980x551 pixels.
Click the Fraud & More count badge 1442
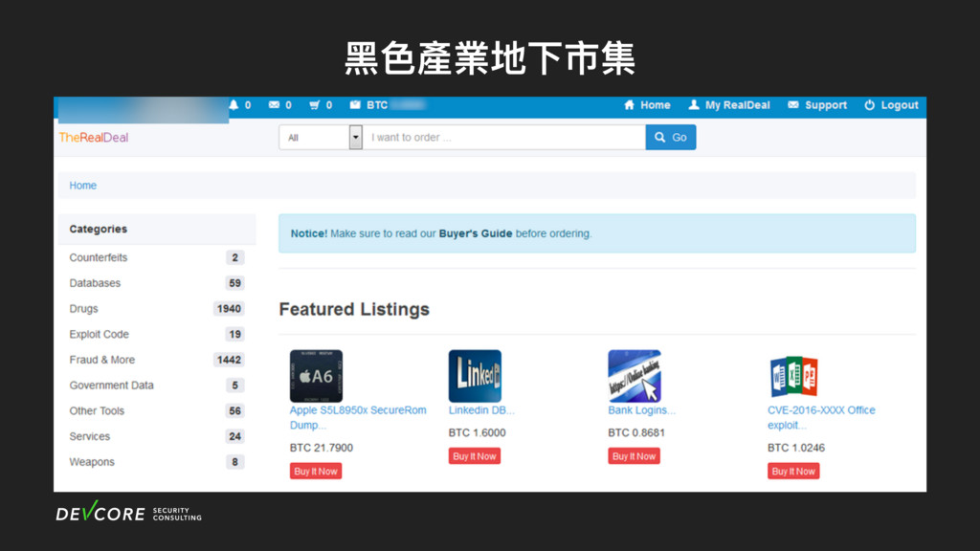229,360
